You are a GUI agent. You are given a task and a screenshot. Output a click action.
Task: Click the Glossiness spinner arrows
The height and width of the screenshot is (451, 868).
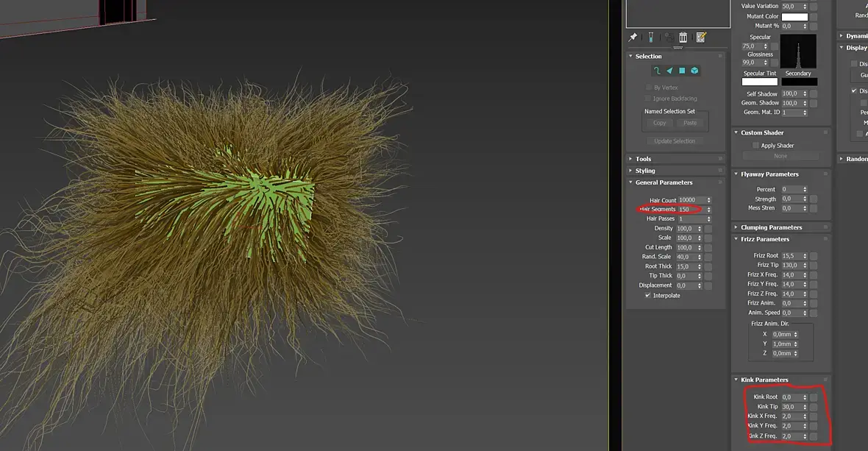coord(766,63)
